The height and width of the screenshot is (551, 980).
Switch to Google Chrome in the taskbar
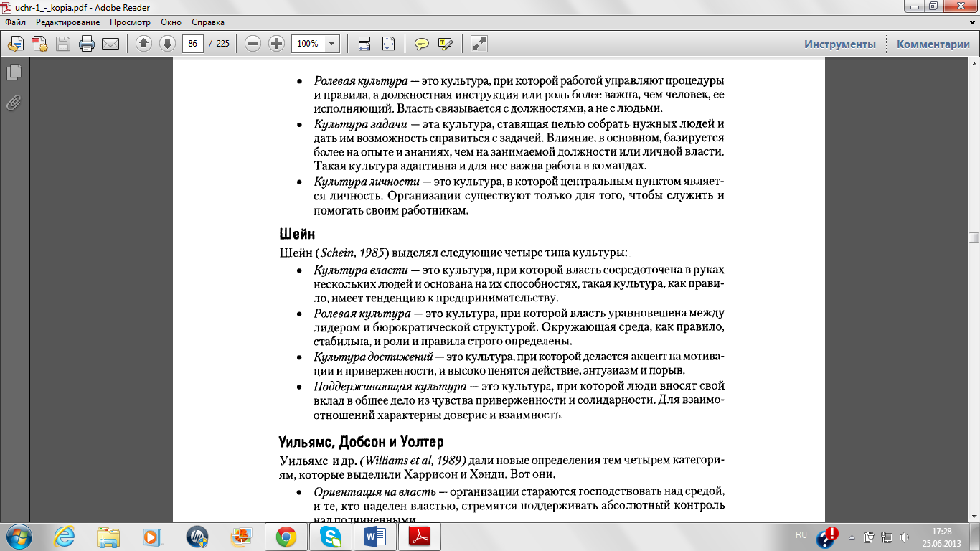pos(286,536)
